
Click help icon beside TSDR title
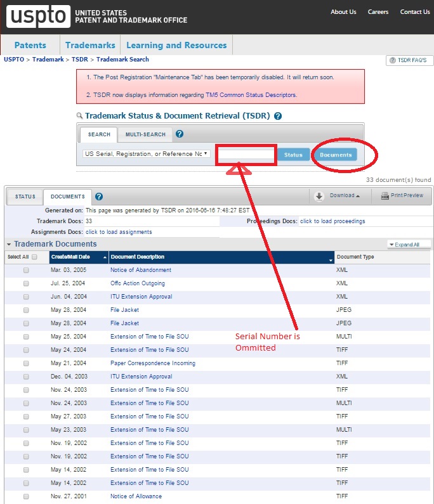pos(278,116)
